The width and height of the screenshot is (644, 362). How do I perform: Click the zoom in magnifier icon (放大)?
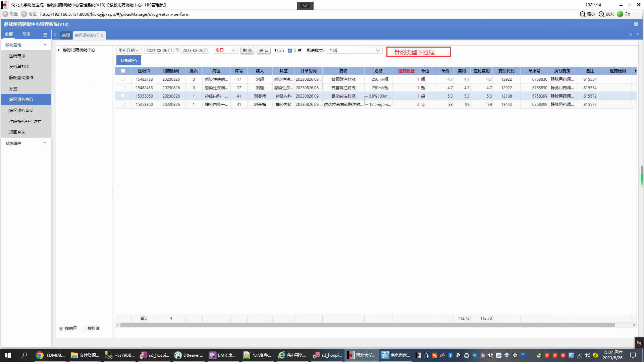point(601,14)
